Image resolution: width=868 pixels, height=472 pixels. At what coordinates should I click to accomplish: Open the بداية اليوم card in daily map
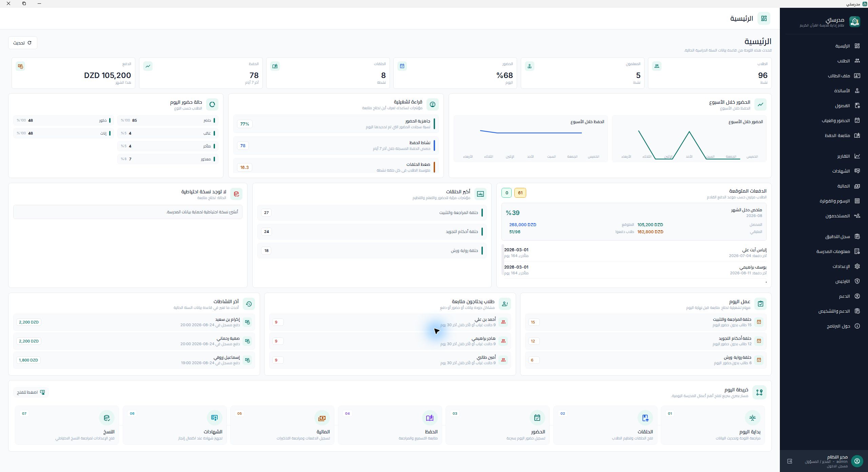(x=713, y=425)
